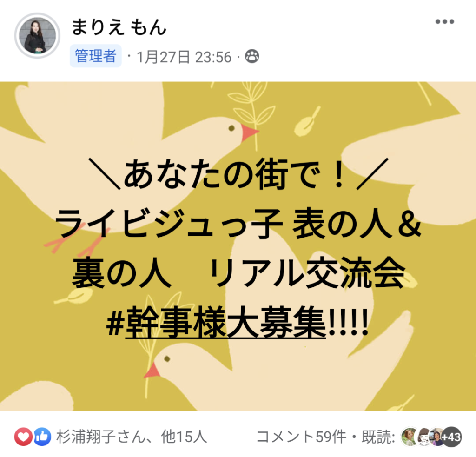This screenshot has width=476, height=457.
Task: Click the third seen-by viewer avatar
Action: [437, 437]
